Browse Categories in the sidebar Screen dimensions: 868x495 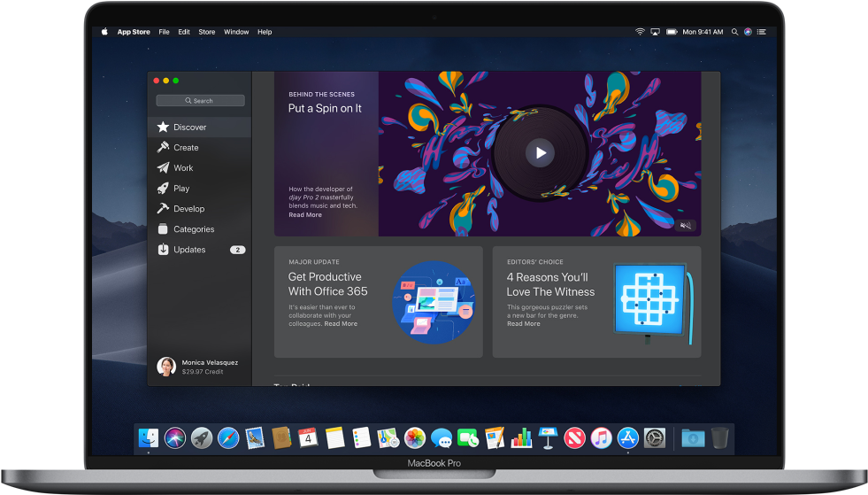pos(199,229)
